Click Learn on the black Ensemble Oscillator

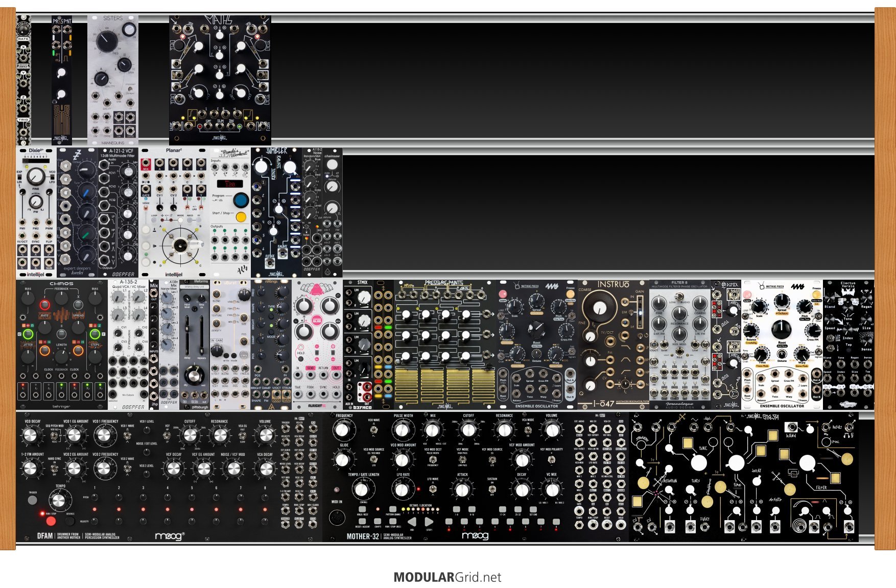click(x=503, y=294)
